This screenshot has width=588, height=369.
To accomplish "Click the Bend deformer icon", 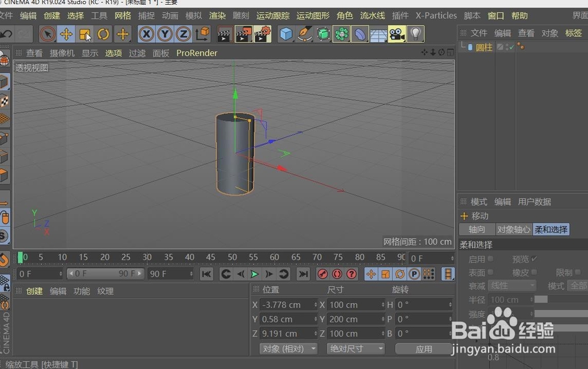I will (360, 34).
